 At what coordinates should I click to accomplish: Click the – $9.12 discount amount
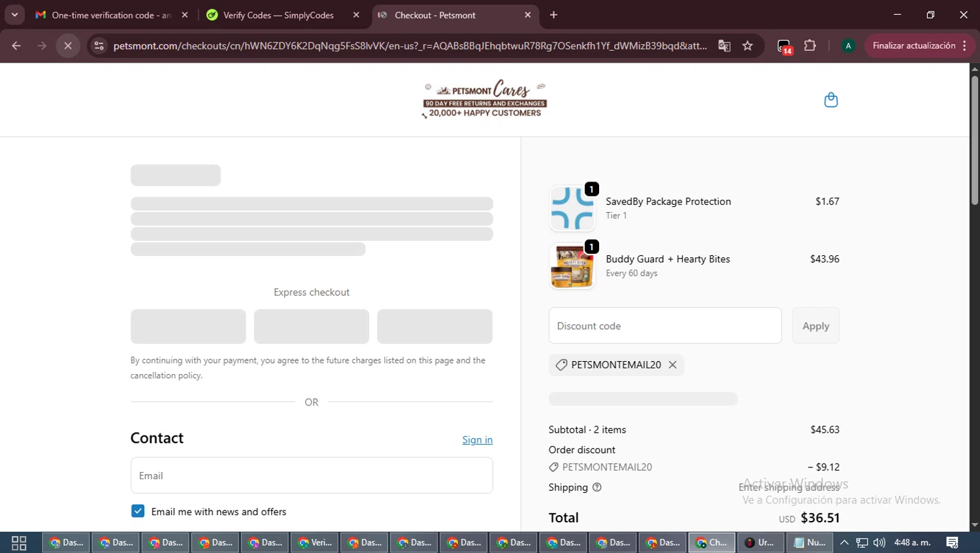(x=824, y=467)
